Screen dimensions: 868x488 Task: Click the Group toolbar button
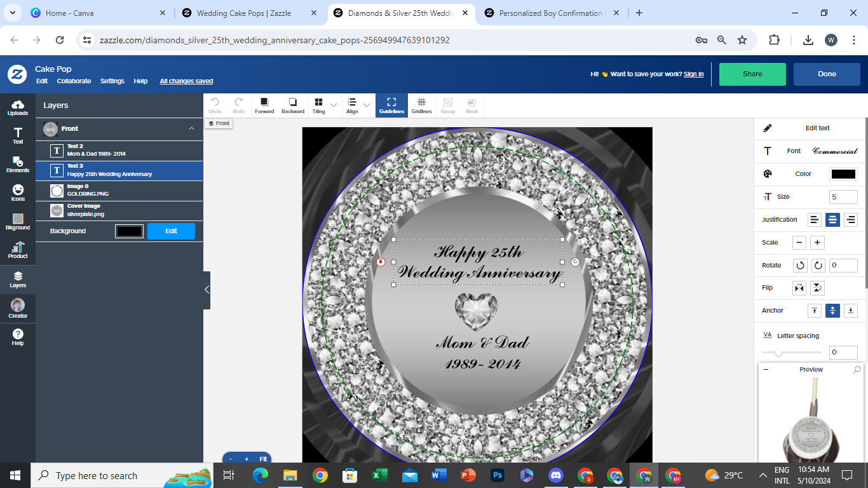(x=448, y=105)
